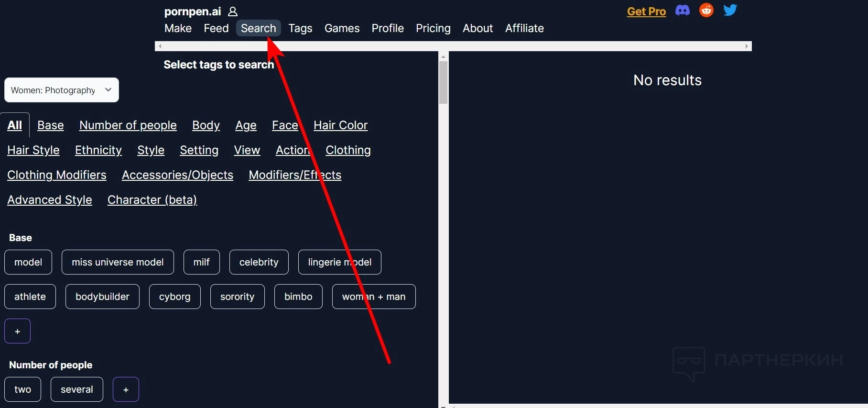868x408 pixels.
Task: Show the Setting tag category
Action: (x=199, y=150)
